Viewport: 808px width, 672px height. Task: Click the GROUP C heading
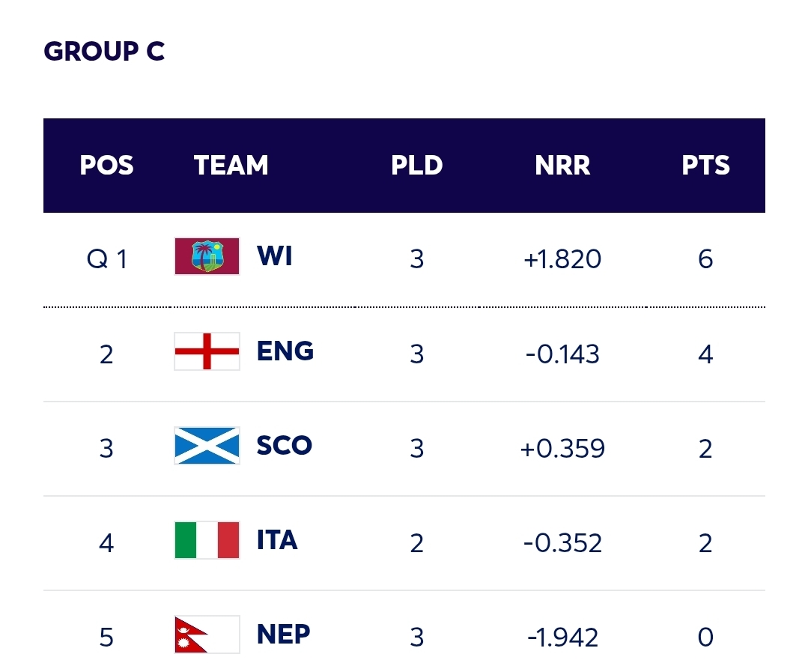[104, 52]
